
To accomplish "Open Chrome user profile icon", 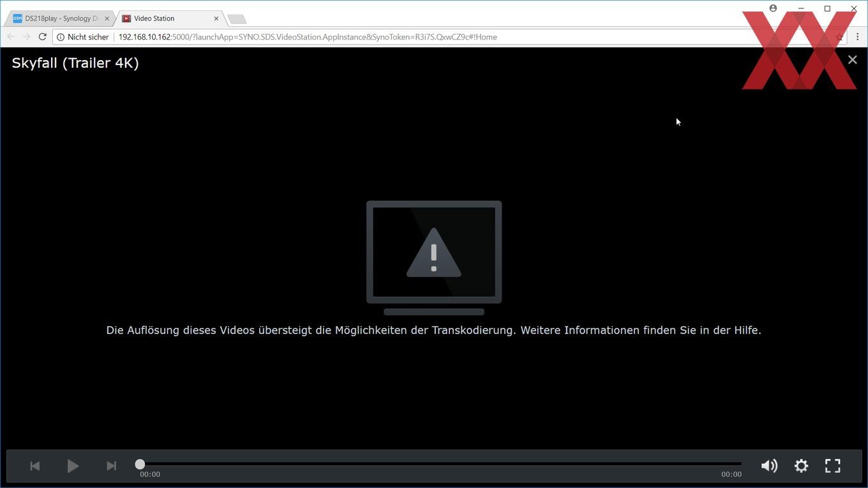I will click(773, 8).
